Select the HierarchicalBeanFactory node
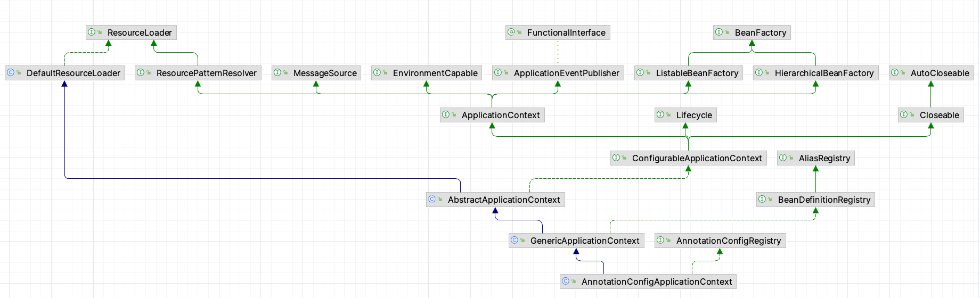The width and height of the screenshot is (980, 298). (x=823, y=73)
